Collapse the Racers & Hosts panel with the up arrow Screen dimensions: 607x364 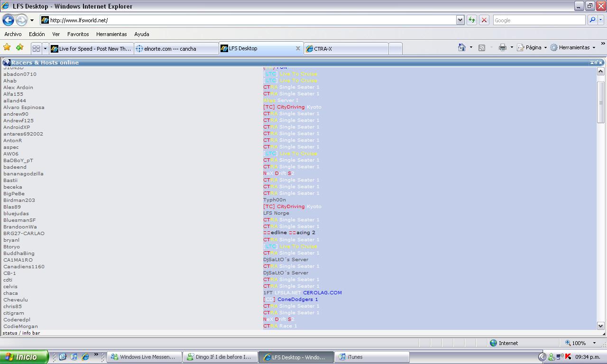click(x=592, y=63)
